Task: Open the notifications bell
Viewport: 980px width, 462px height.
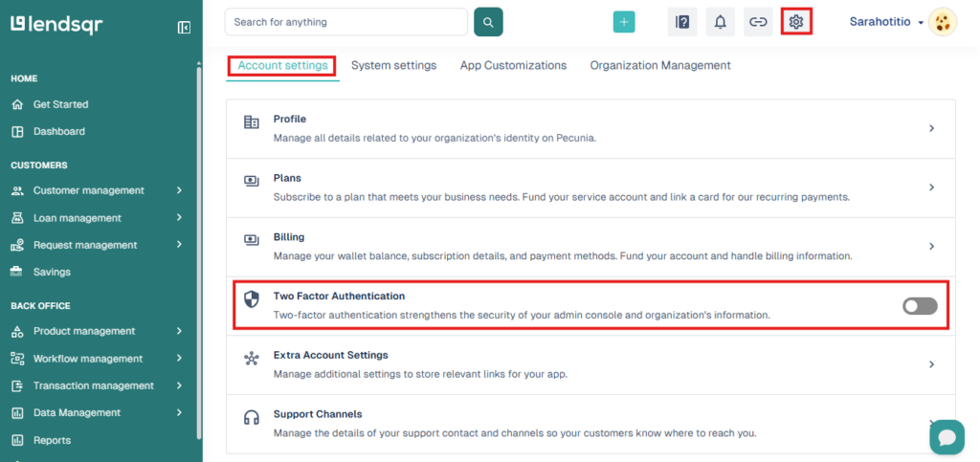Action: (721, 22)
